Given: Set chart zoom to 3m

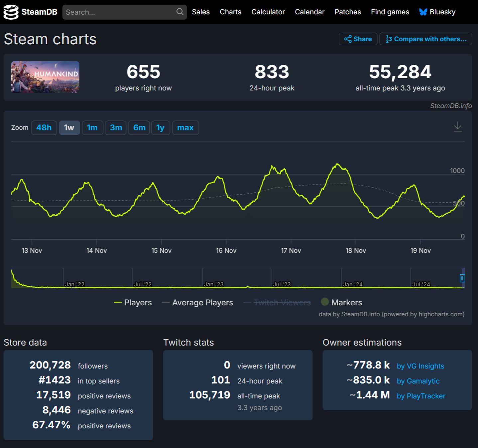Looking at the screenshot, I should tap(116, 128).
